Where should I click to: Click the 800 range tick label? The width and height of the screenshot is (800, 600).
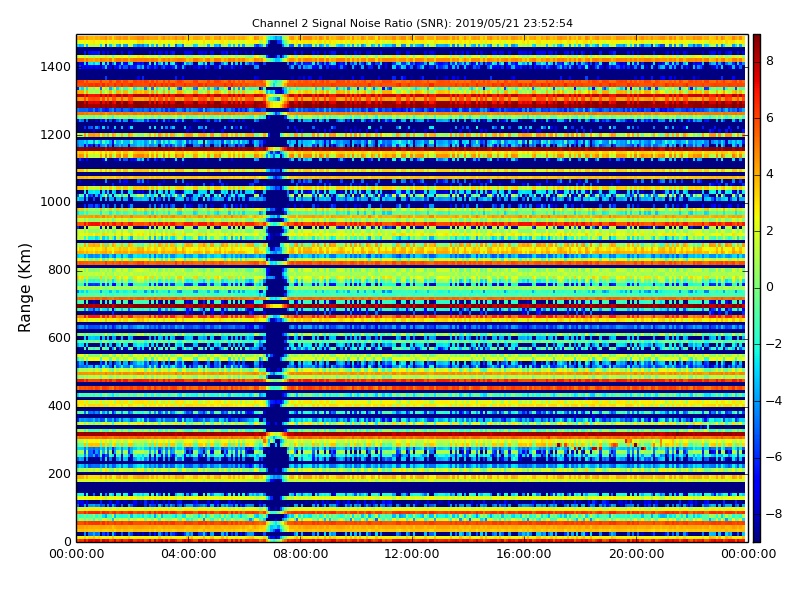(x=59, y=270)
